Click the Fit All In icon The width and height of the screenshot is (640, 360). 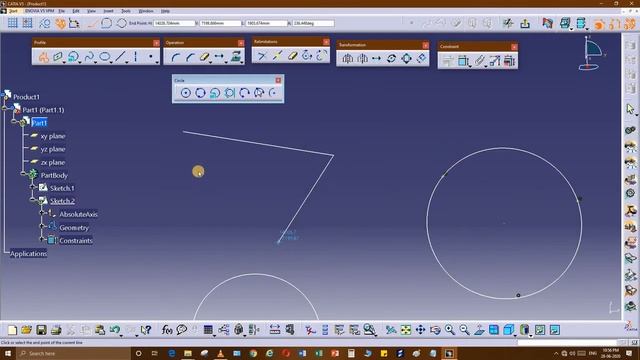pos(406,330)
